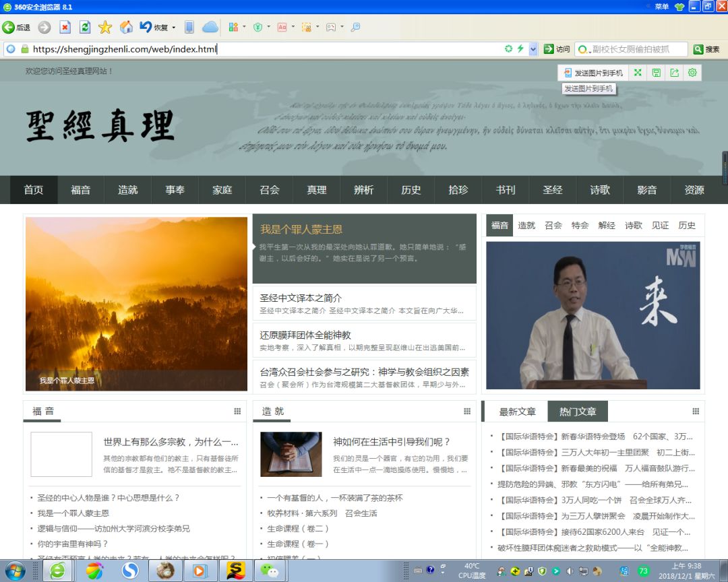Click the speaker video thumbnail
This screenshot has height=582, width=728.
click(593, 315)
